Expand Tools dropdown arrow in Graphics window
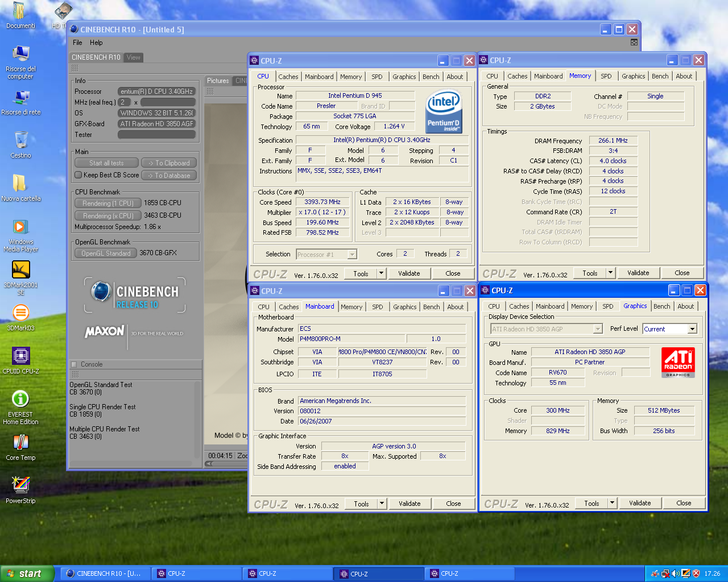Image resolution: width=728 pixels, height=582 pixels. pyautogui.click(x=613, y=503)
